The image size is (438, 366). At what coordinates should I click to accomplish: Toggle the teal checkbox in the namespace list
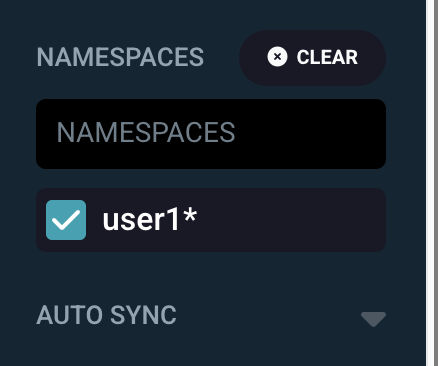coord(66,220)
